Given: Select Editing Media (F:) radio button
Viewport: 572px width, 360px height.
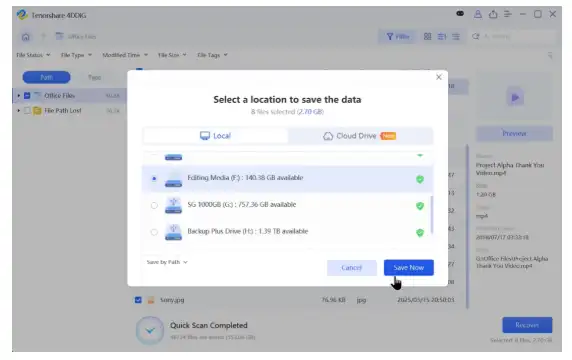Looking at the screenshot, I should [154, 179].
